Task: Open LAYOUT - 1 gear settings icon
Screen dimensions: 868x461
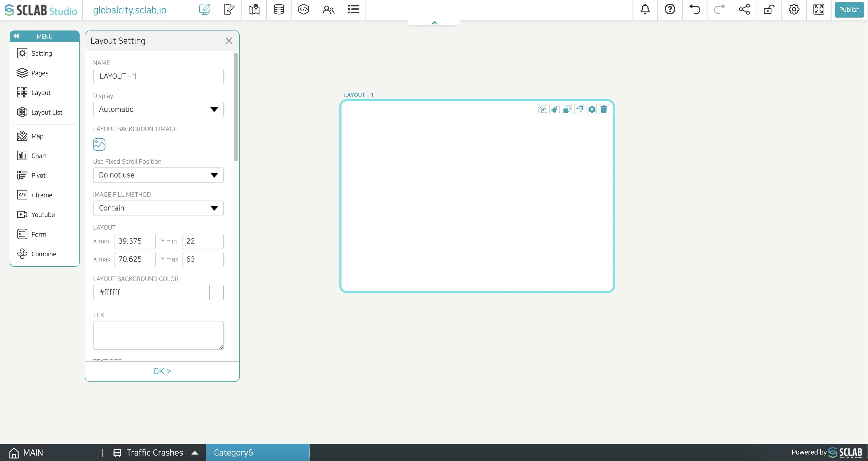Action: pyautogui.click(x=592, y=110)
